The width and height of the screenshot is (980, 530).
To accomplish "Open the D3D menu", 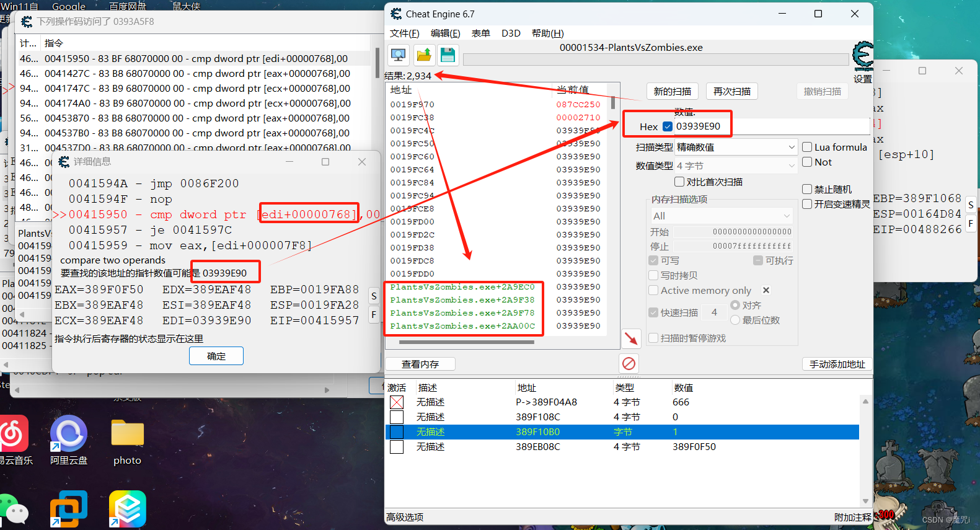I will point(511,33).
